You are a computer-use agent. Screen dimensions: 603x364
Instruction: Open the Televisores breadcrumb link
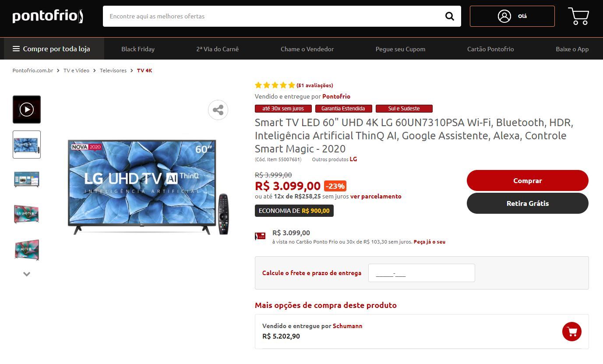113,71
